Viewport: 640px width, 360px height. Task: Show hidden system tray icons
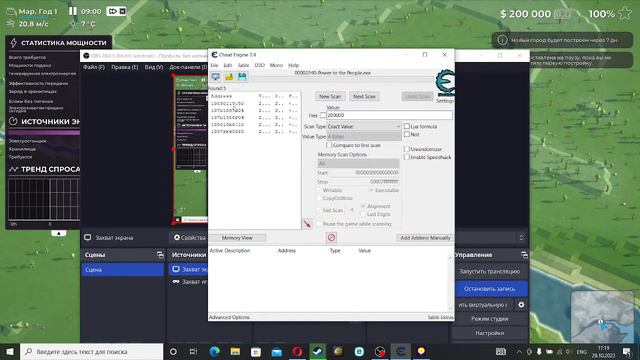click(x=519, y=351)
